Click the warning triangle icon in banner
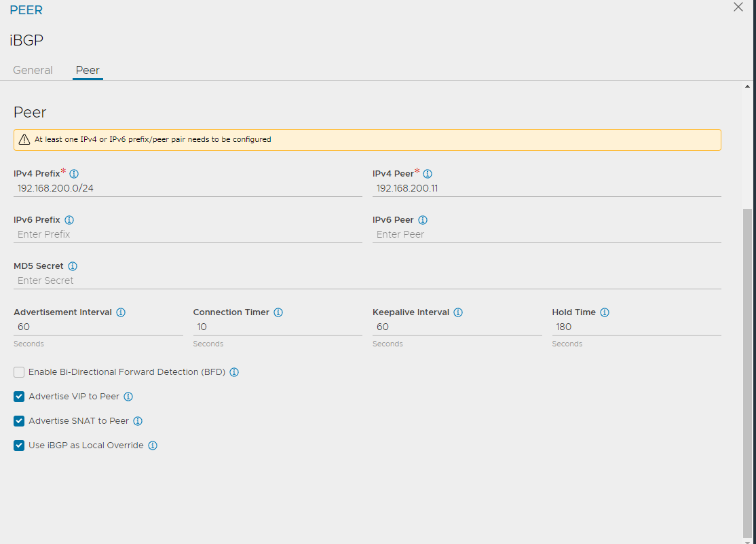Image resolution: width=756 pixels, height=544 pixels. click(x=24, y=139)
